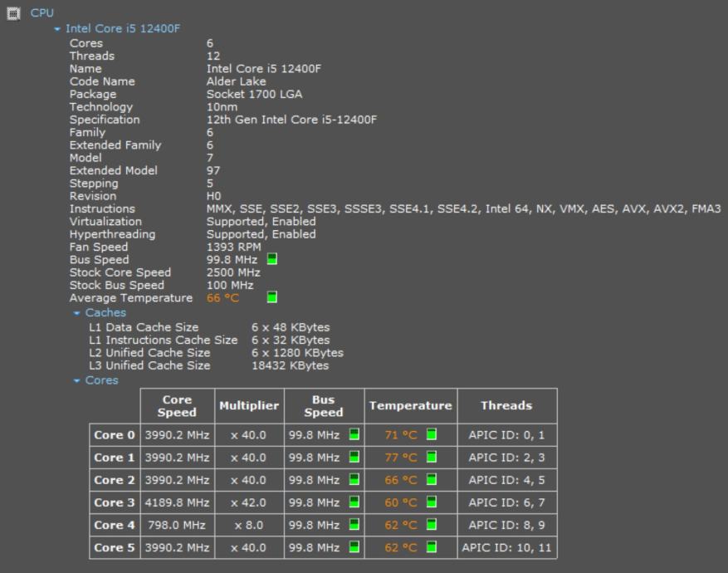Screen dimensions: 728x573
Task: Click the Instructions list starting with MMX
Action: (x=464, y=209)
